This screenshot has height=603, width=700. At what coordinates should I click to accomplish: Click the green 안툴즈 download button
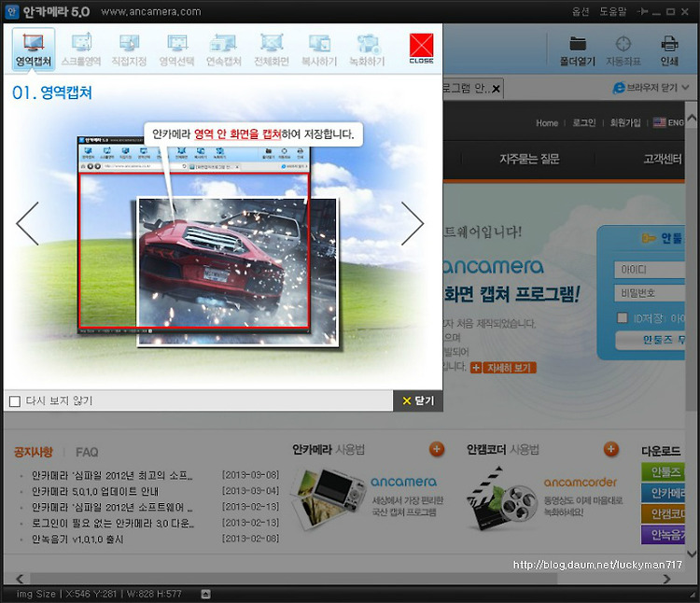(x=663, y=471)
